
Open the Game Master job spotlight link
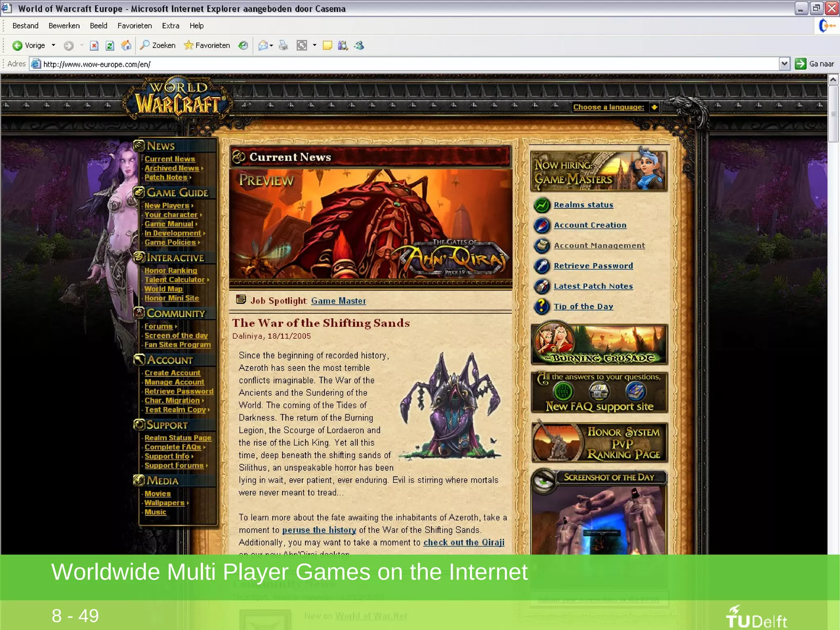click(x=338, y=301)
